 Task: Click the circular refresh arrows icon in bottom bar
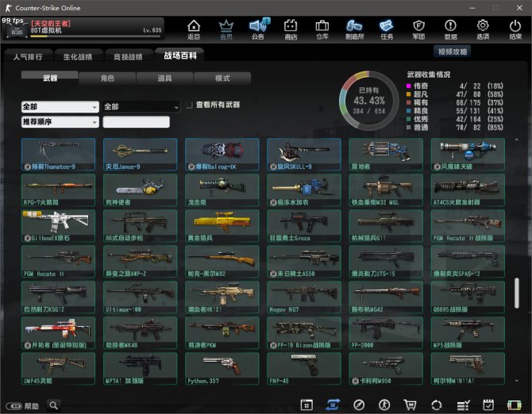pos(437,404)
